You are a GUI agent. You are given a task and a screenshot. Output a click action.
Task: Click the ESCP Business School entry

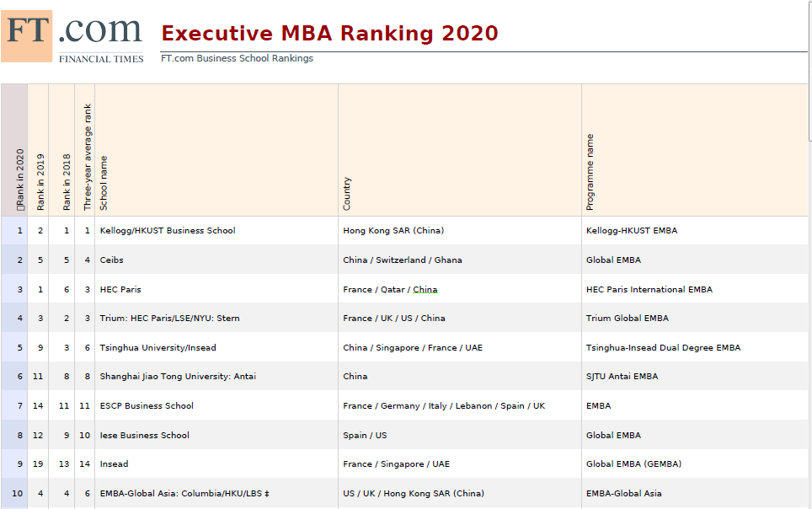[147, 405]
